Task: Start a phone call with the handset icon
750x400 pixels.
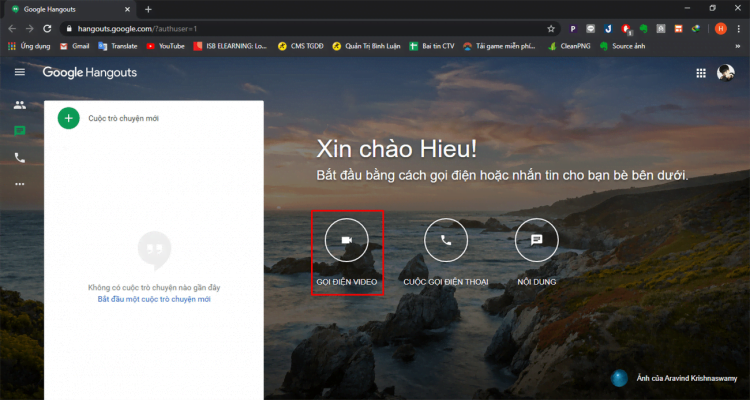Action: pyautogui.click(x=446, y=240)
